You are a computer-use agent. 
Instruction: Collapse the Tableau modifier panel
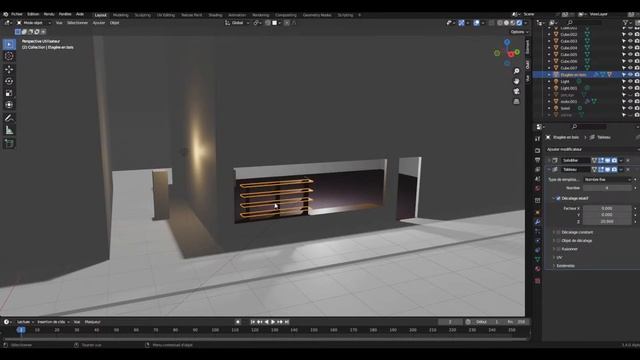point(549,169)
